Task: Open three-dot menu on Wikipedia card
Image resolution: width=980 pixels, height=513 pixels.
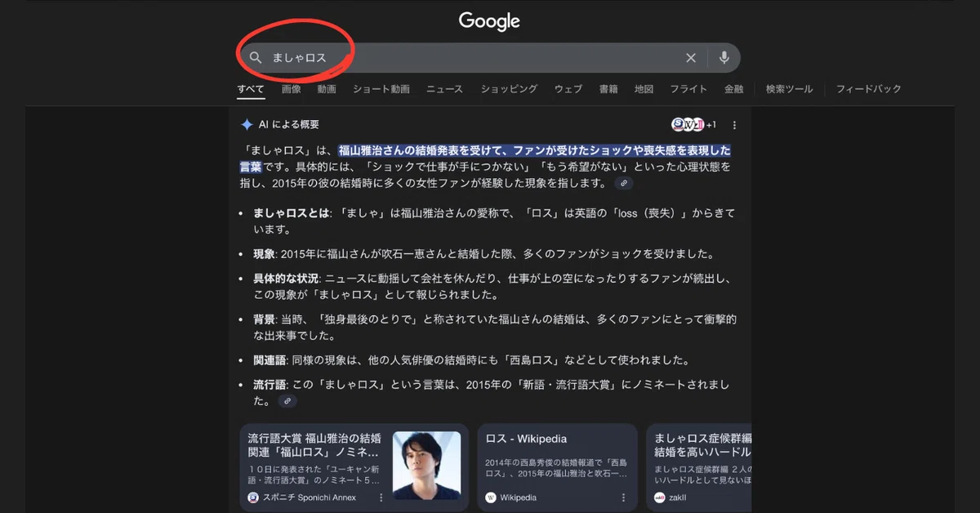Action: (x=623, y=497)
